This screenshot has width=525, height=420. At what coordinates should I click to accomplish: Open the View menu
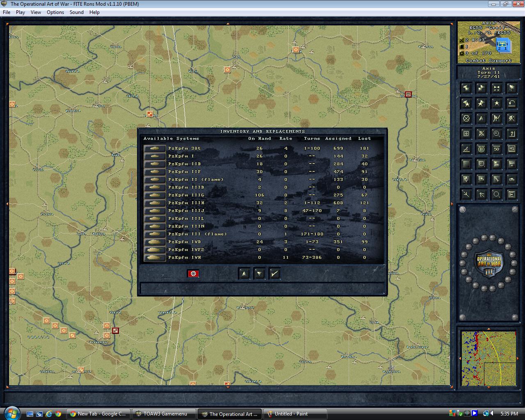[x=36, y=12]
